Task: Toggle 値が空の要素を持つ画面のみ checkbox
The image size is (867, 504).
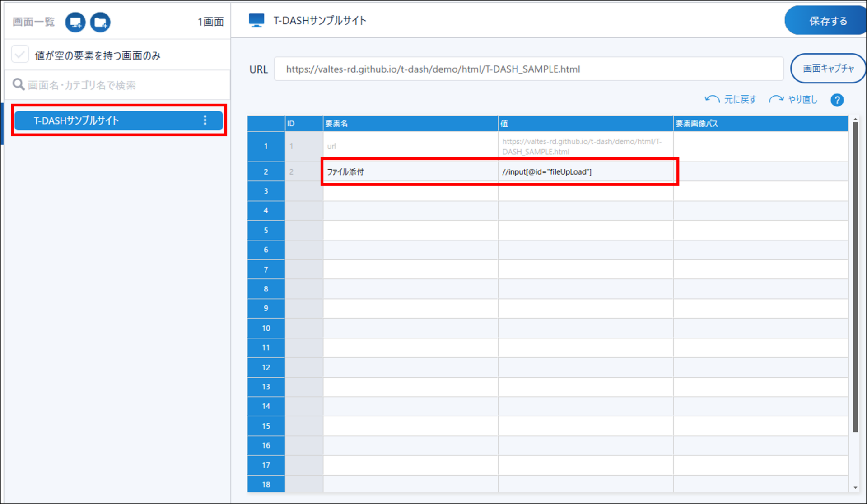Action: point(20,55)
